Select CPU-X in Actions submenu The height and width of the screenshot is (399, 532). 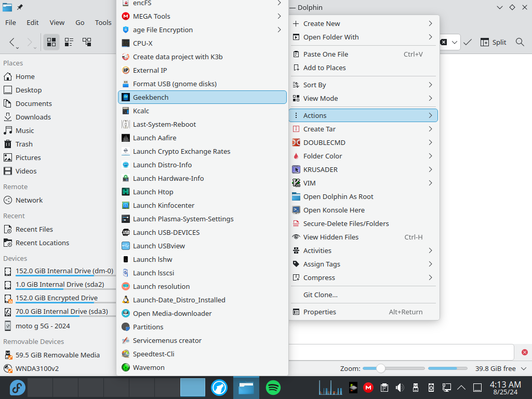[202, 44]
